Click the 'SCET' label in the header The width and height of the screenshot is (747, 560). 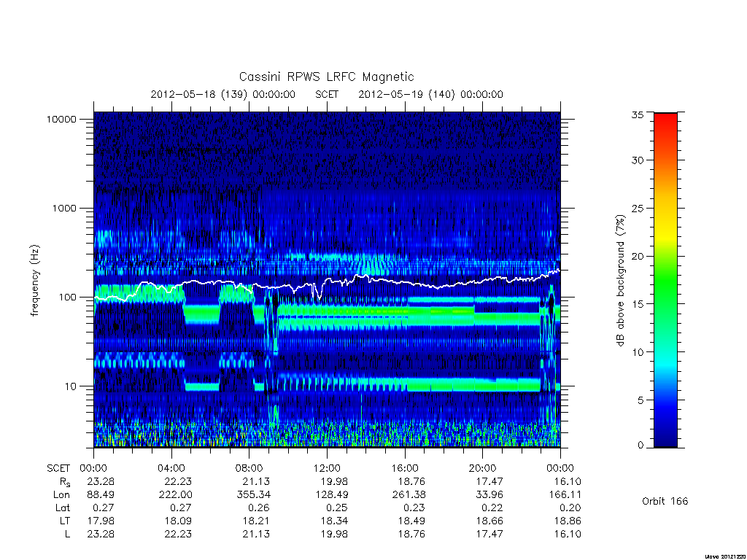click(327, 94)
